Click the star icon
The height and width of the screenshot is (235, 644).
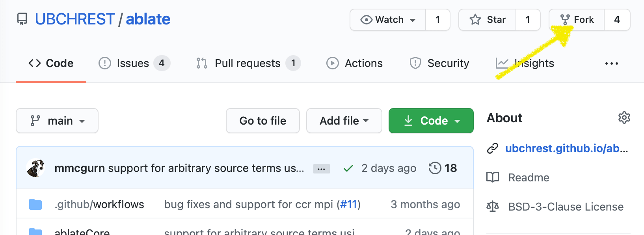(475, 20)
